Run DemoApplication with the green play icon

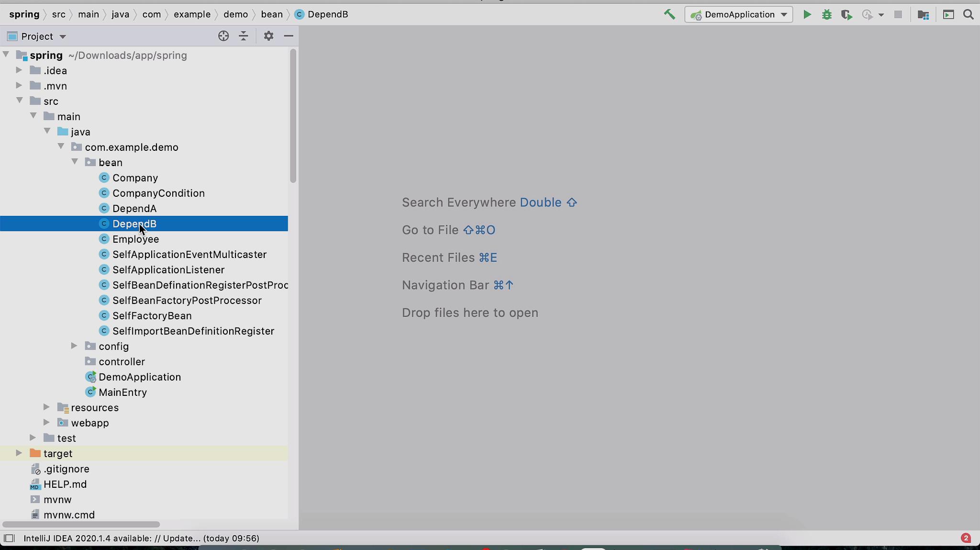(807, 14)
